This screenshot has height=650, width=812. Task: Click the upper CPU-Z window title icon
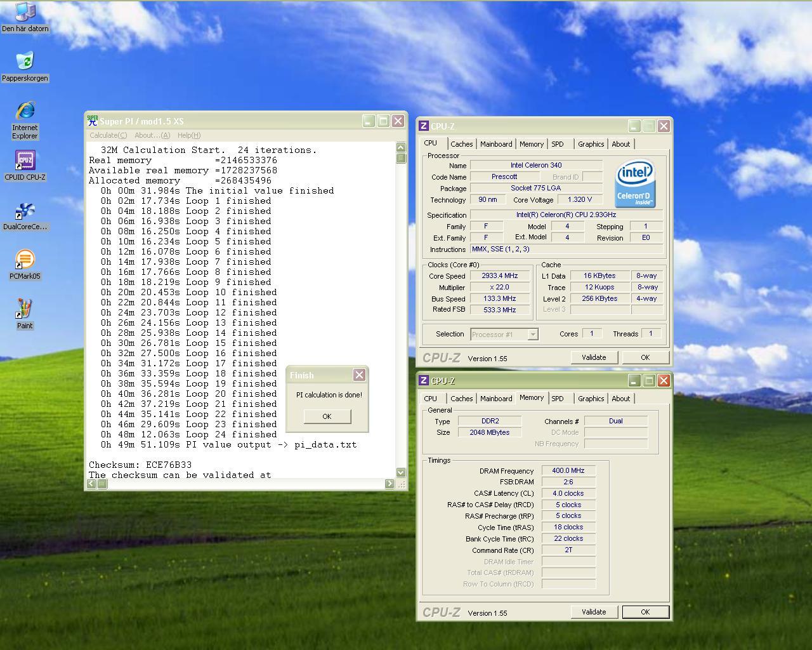coord(424,126)
